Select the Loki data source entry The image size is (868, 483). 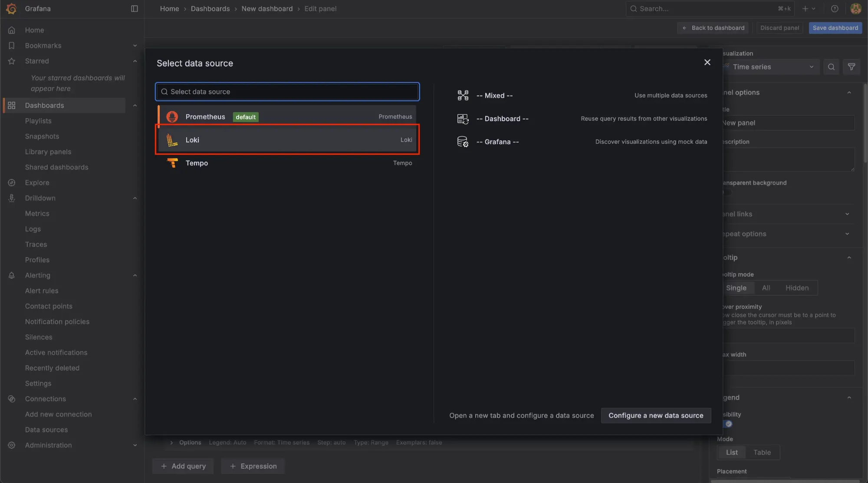pos(287,140)
